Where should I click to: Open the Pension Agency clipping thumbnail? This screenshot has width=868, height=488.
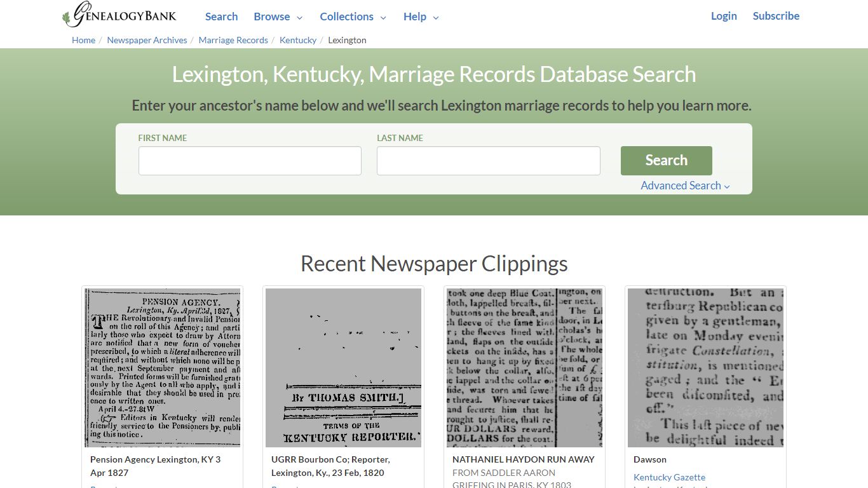[x=163, y=368]
